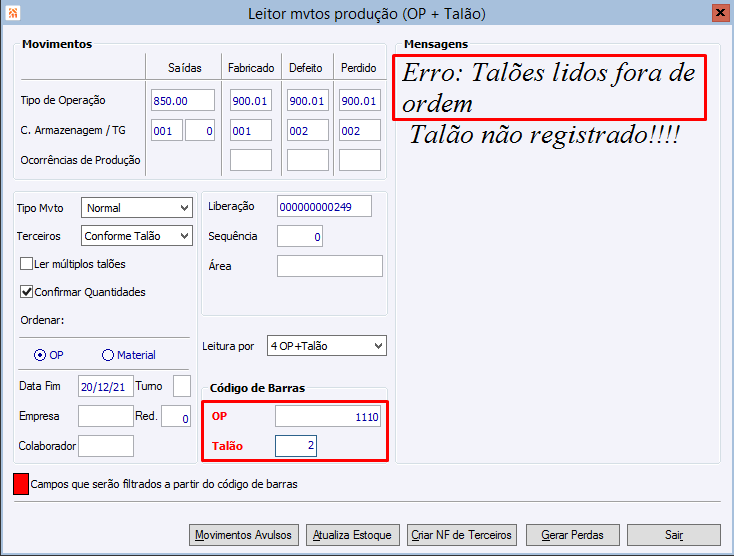Click the Movimentos Avulsos button
The image size is (734, 556).
(x=243, y=534)
